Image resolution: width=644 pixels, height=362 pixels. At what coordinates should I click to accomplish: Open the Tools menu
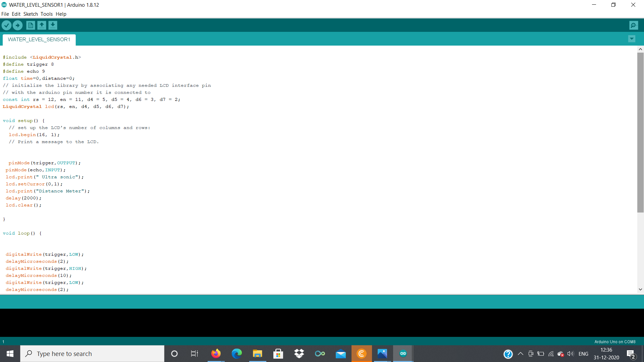(x=47, y=14)
